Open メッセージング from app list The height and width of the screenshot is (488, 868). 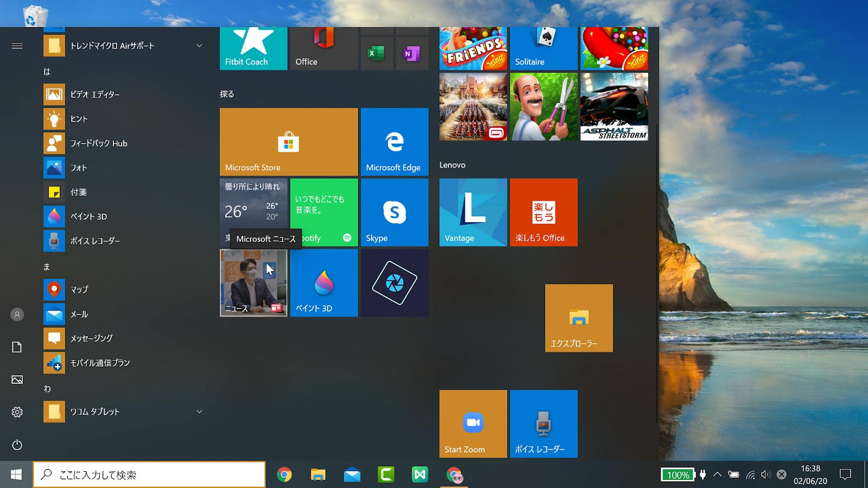pos(125,339)
